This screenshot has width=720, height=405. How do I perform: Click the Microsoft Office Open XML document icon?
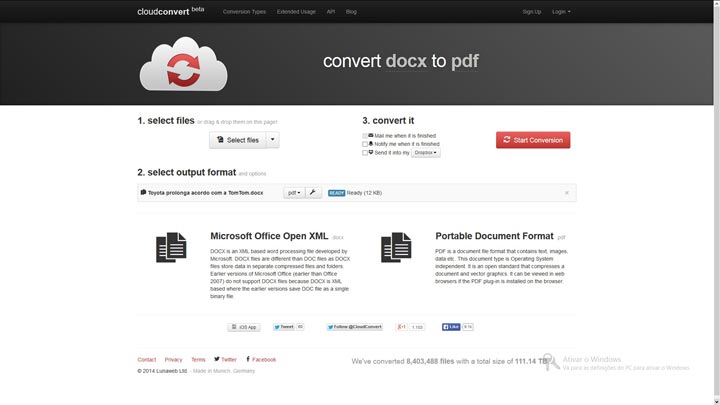171,248
